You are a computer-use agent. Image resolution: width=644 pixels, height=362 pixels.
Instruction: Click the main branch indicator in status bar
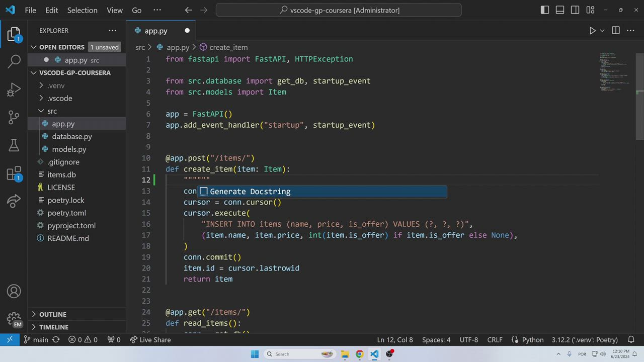(36, 340)
